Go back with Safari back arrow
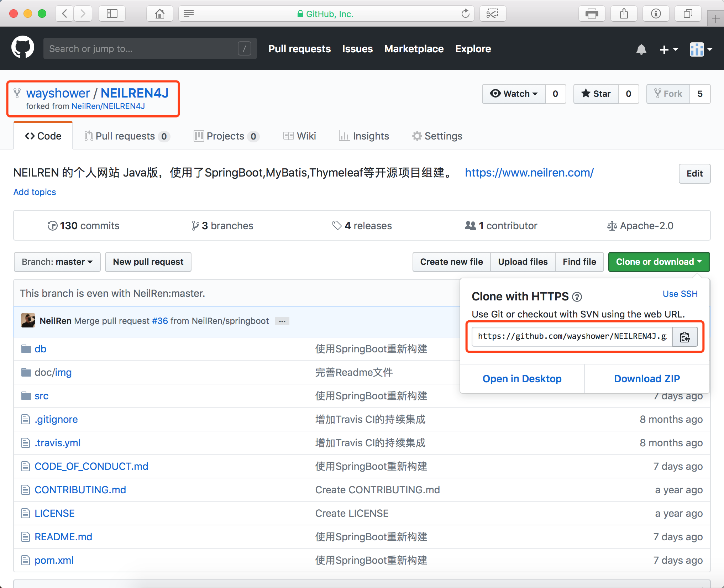This screenshot has height=588, width=724. 64,14
